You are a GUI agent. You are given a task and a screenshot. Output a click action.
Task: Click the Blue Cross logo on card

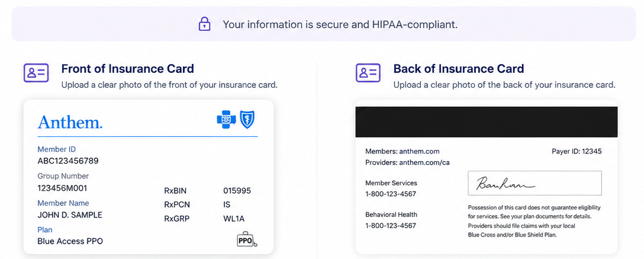point(226,119)
